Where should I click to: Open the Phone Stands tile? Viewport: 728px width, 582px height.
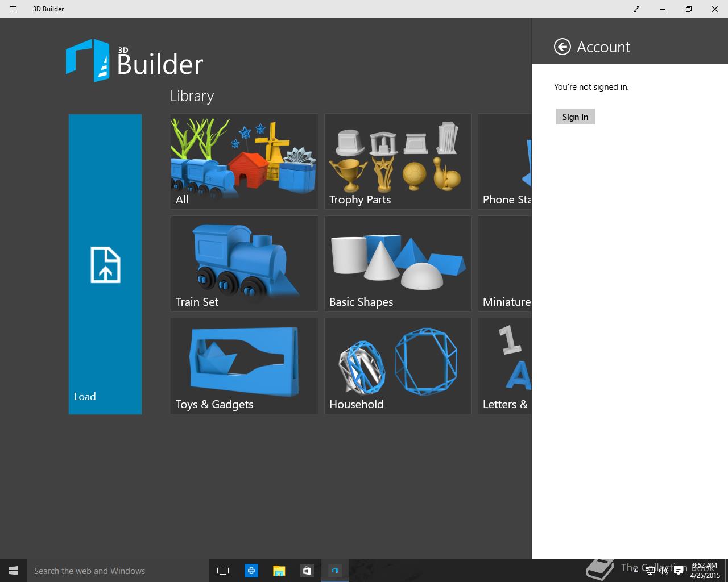[x=505, y=161]
